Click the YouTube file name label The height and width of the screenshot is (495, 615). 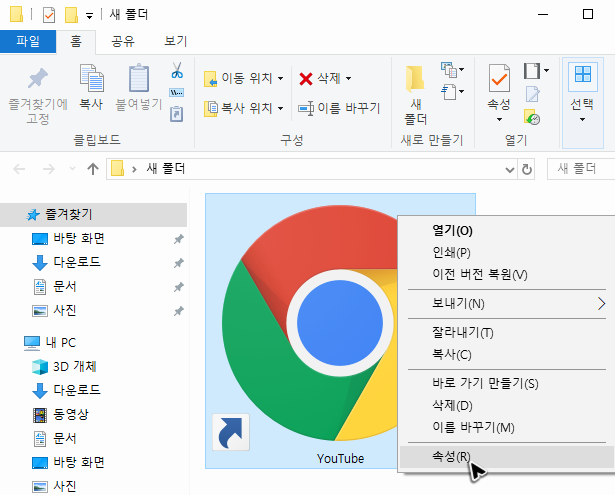tap(340, 459)
